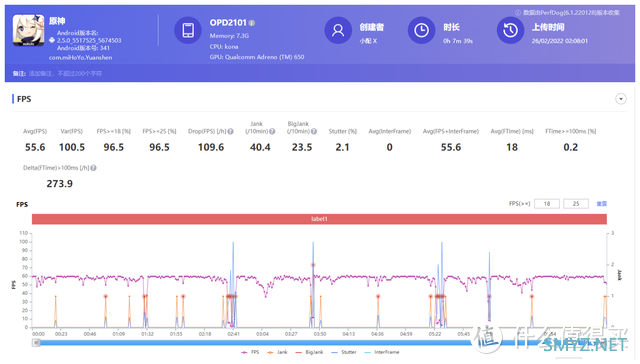Toggle Stutter series in chart legend
The height and width of the screenshot is (364, 640).
(x=344, y=352)
